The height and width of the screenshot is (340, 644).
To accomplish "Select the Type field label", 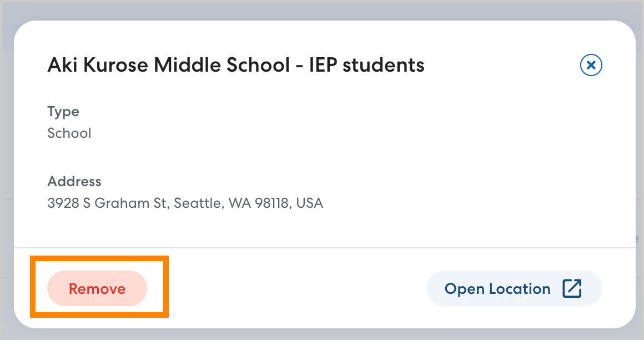I will pos(63,112).
